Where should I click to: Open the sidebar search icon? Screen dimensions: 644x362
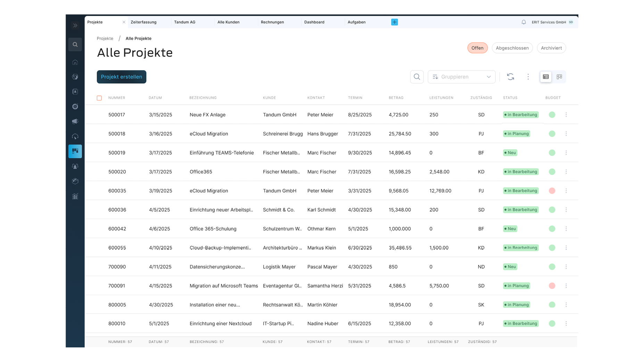click(x=75, y=44)
